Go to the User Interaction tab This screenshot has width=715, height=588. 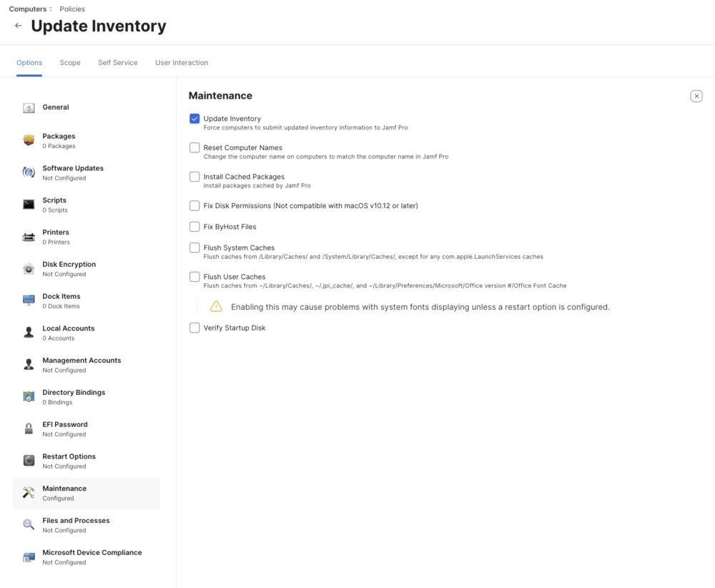pyautogui.click(x=182, y=62)
